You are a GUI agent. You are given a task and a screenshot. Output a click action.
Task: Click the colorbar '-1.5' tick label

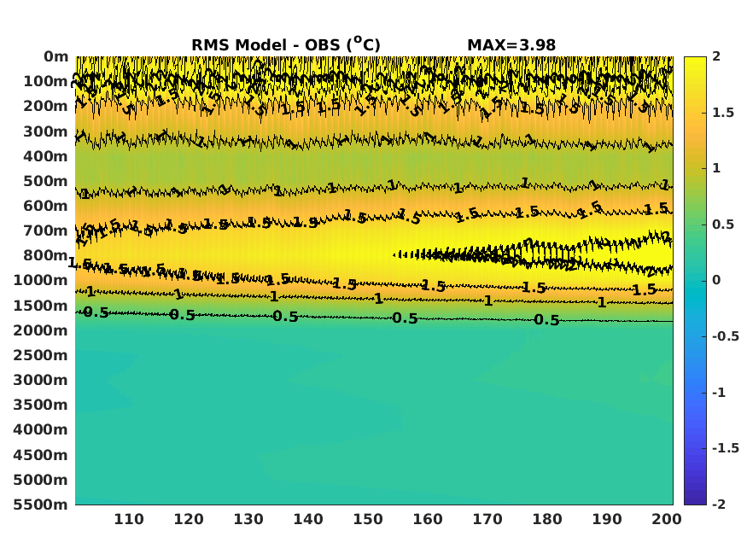[x=726, y=448]
